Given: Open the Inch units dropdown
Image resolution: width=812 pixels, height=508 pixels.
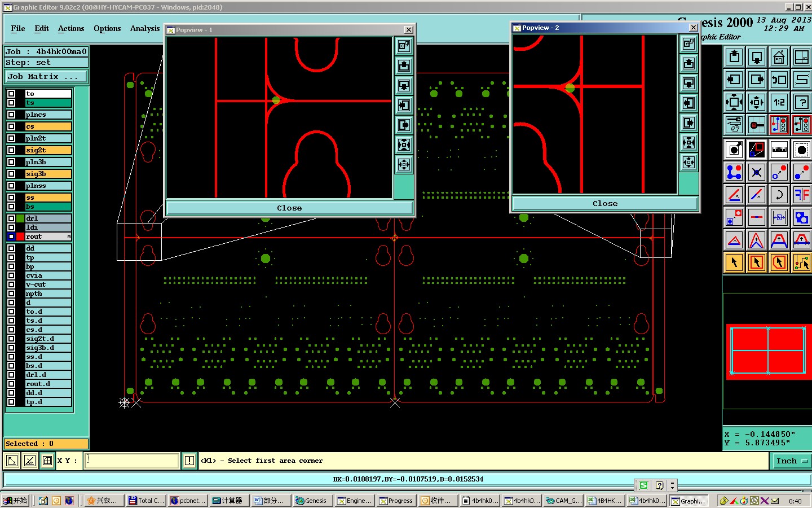Looking at the screenshot, I should point(791,461).
